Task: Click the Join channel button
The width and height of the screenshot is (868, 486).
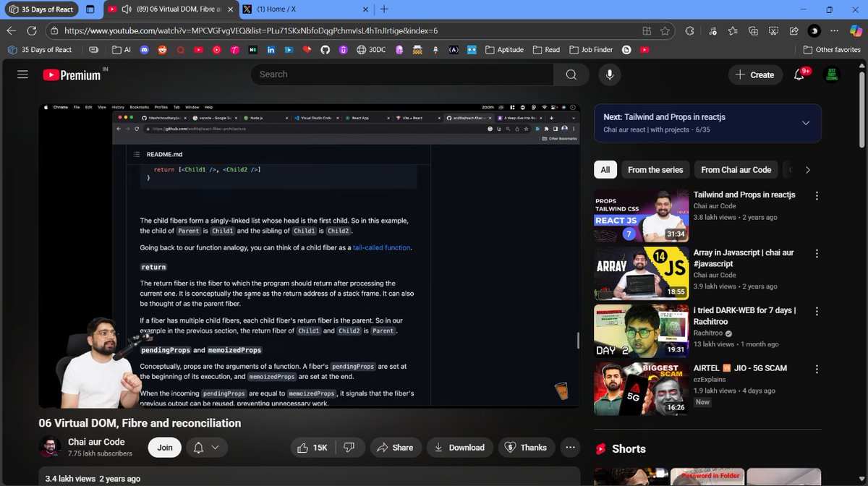Action: 165,448
